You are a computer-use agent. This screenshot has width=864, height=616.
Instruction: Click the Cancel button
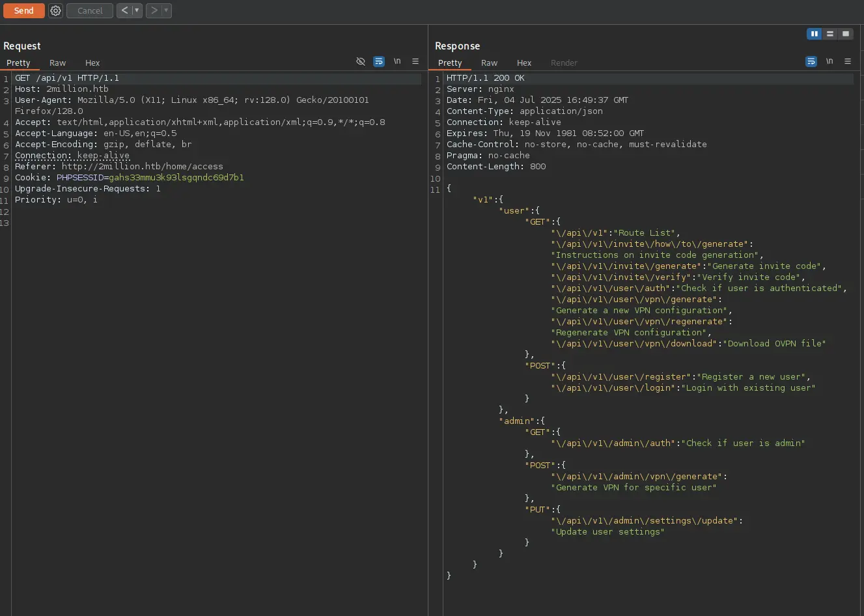click(x=90, y=10)
